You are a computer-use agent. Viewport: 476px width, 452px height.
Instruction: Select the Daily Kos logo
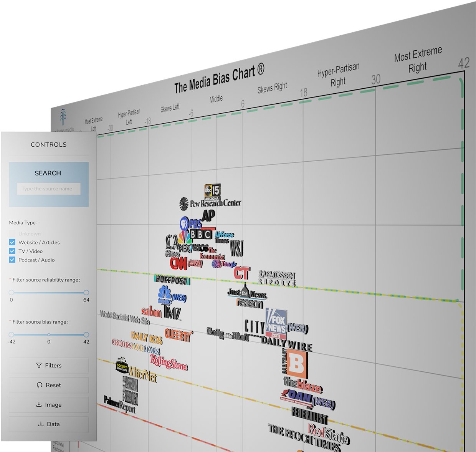tap(147, 338)
